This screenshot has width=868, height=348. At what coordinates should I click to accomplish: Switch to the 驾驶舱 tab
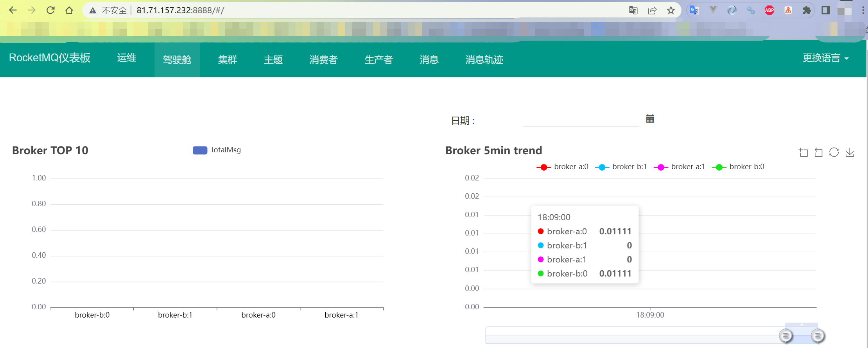pos(177,60)
